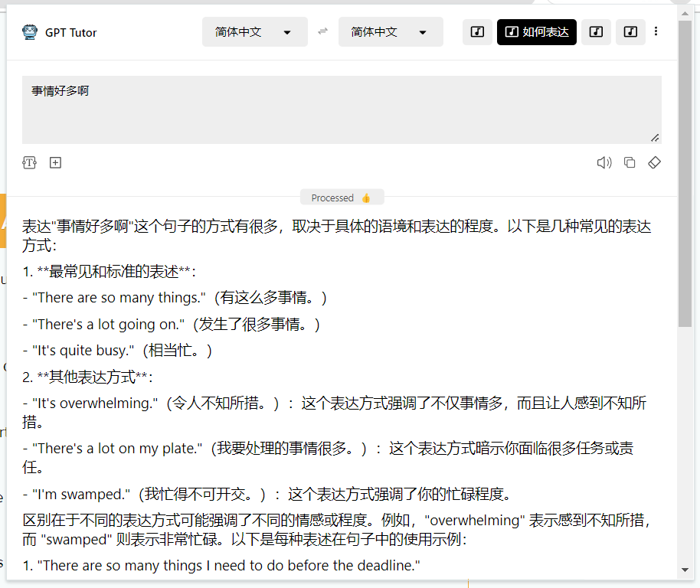Select the mode icon right of 如何表达
700x588 pixels.
tap(596, 32)
